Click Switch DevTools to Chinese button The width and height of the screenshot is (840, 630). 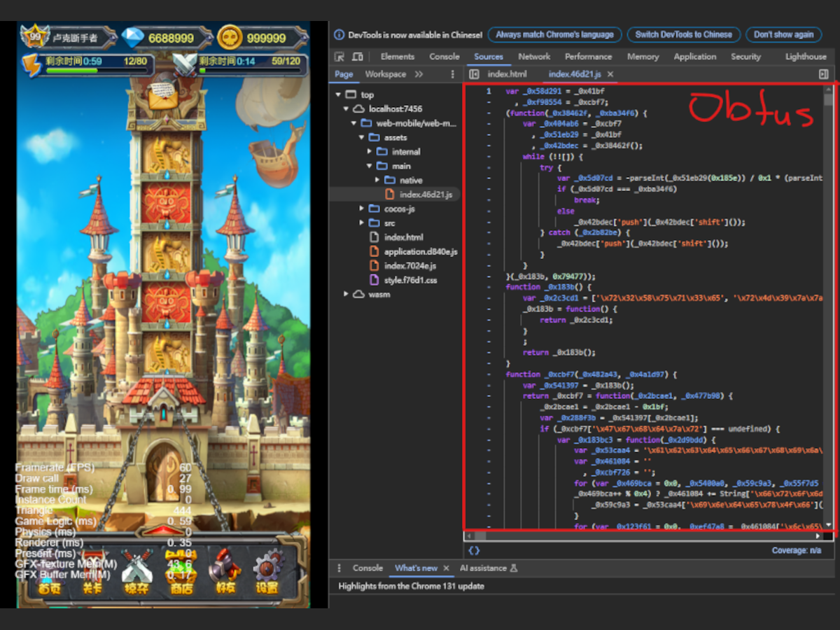pos(683,34)
